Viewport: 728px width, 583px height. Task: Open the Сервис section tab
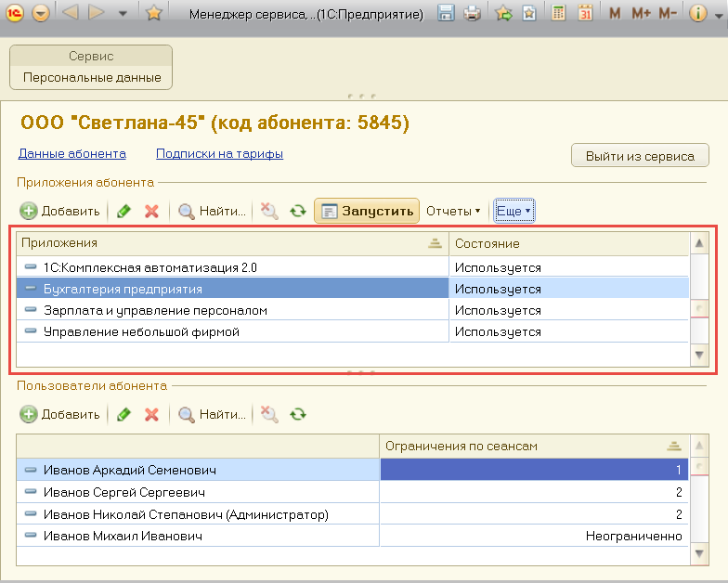tap(91, 56)
